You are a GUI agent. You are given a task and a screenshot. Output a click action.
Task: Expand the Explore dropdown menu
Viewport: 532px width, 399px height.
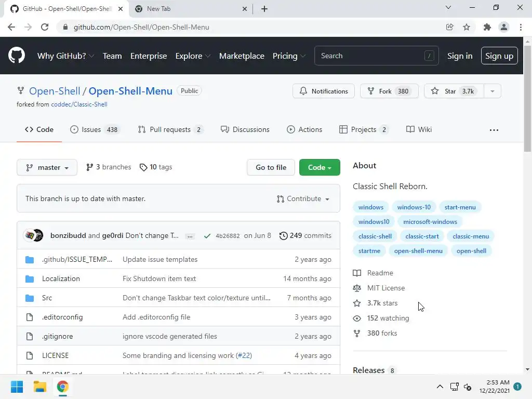click(193, 56)
